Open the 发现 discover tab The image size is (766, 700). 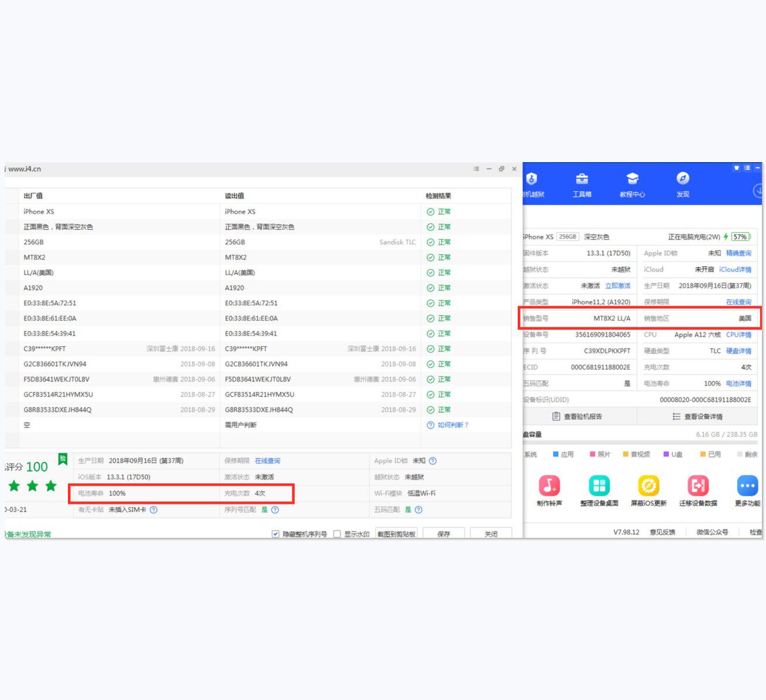tap(683, 185)
